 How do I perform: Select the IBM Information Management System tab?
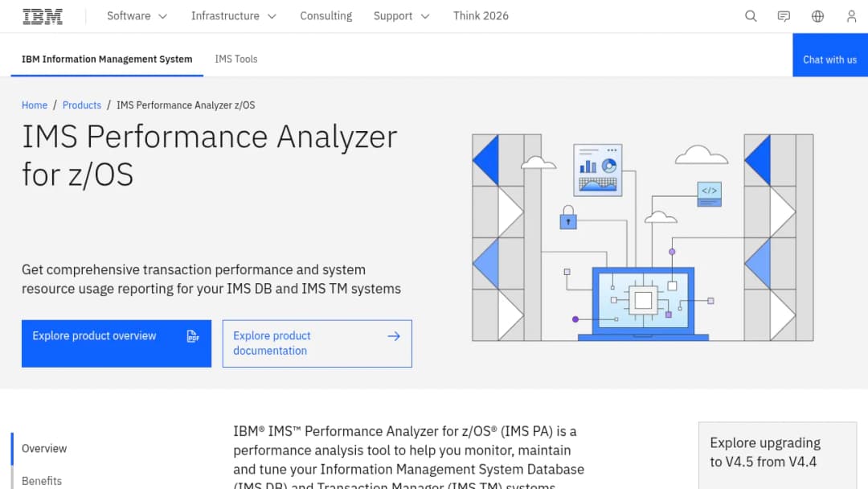(107, 59)
